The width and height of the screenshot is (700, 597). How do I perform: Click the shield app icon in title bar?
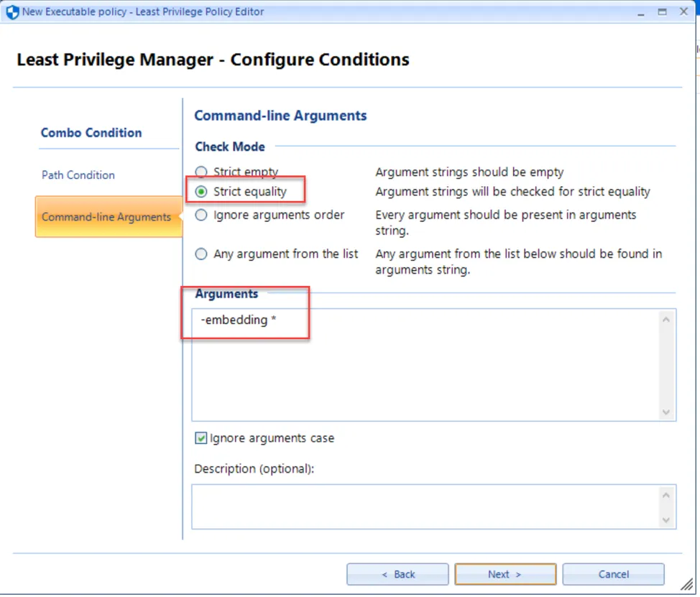click(x=12, y=11)
